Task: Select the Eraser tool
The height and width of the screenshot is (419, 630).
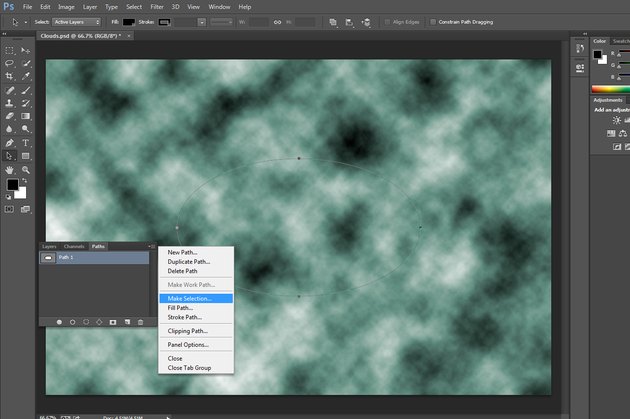Action: [9, 116]
